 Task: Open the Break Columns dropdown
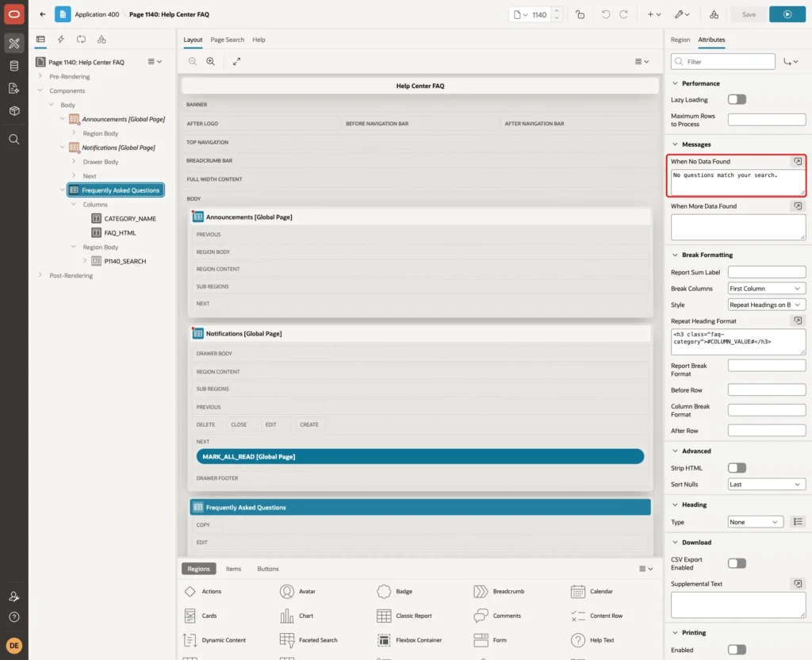click(767, 289)
